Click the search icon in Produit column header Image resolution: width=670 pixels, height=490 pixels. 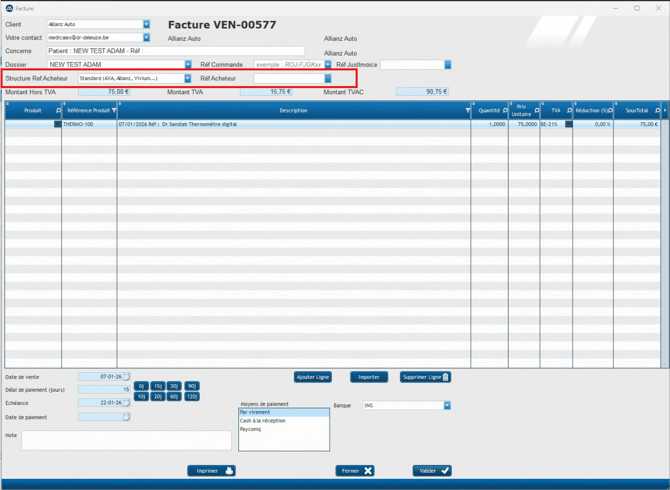pos(58,111)
